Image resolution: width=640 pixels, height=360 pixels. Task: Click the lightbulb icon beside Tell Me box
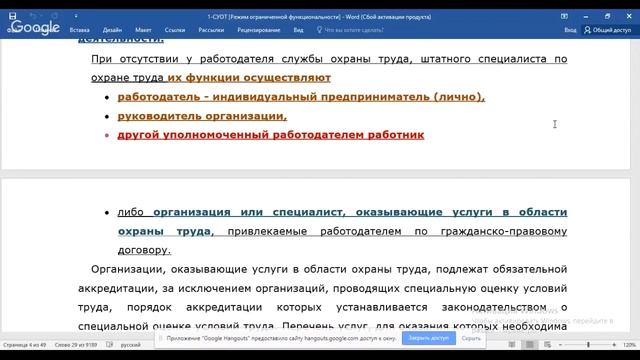pyautogui.click(x=319, y=30)
